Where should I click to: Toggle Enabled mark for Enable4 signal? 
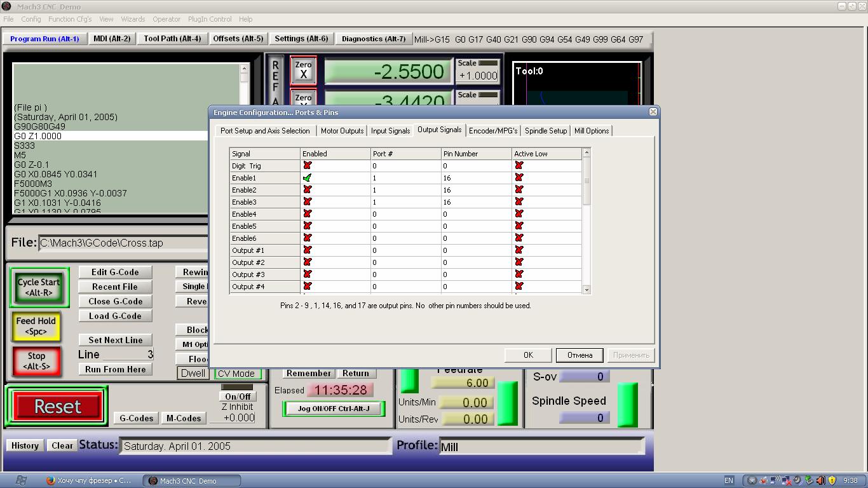(308, 214)
